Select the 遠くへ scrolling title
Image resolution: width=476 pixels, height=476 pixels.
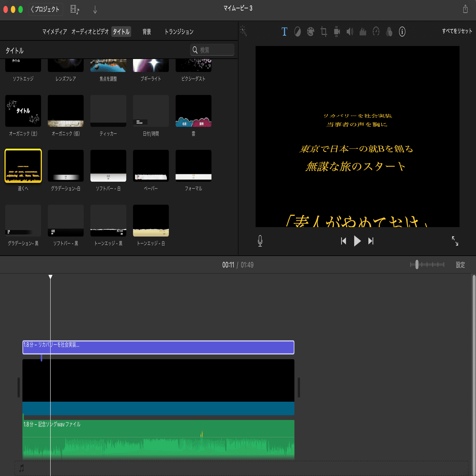(x=23, y=166)
